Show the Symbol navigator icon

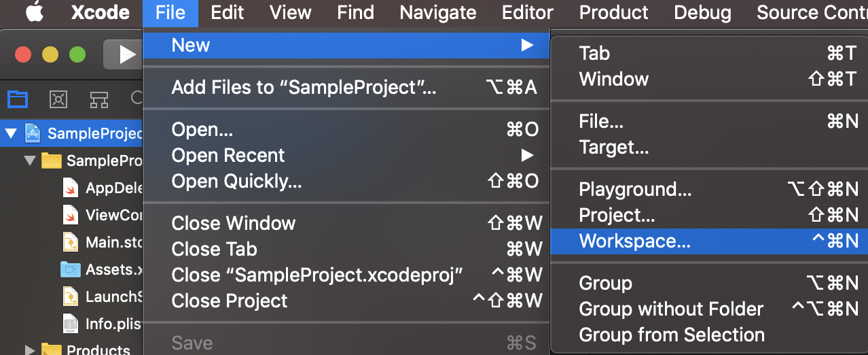pyautogui.click(x=99, y=100)
